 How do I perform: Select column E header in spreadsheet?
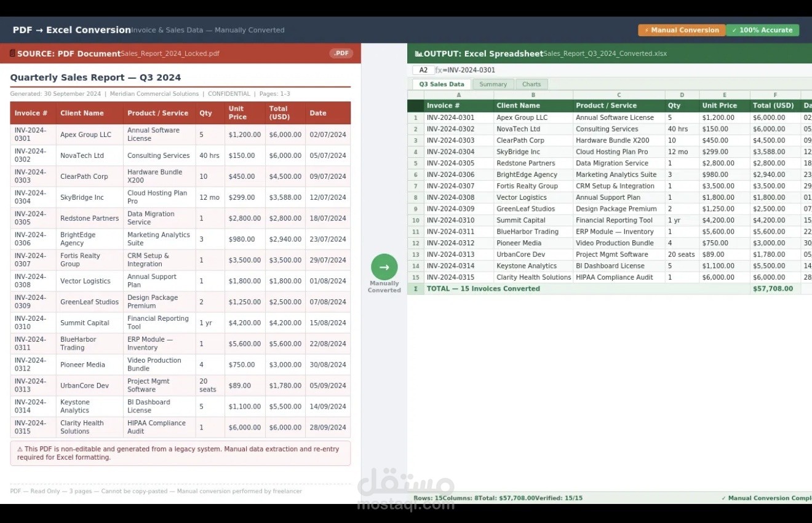click(x=725, y=95)
